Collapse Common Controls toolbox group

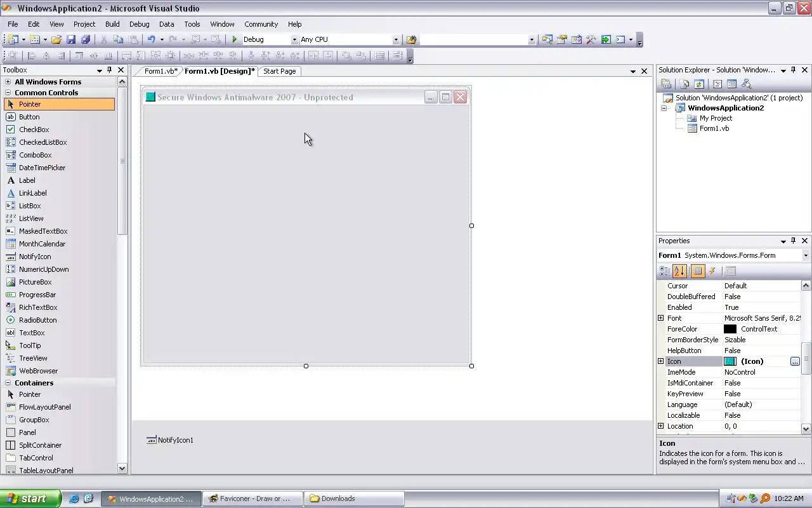pos(8,93)
